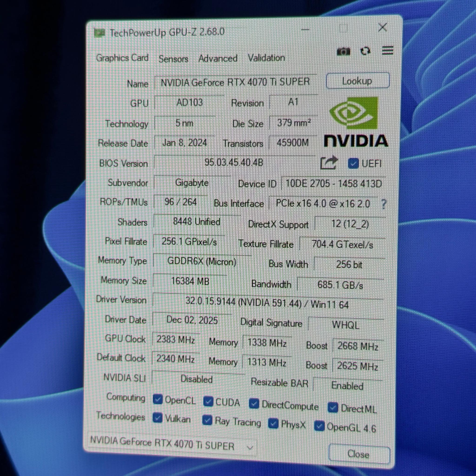
Task: Switch to the Sensors tab
Action: point(173,59)
